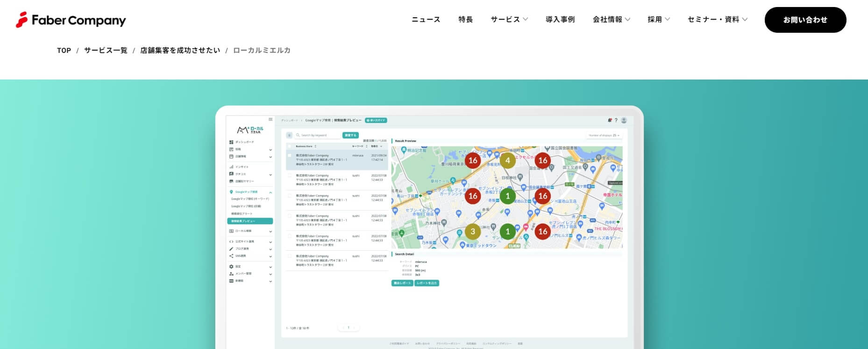Select the 店舗情報 sidebar icon
The width and height of the screenshot is (868, 349).
231,156
